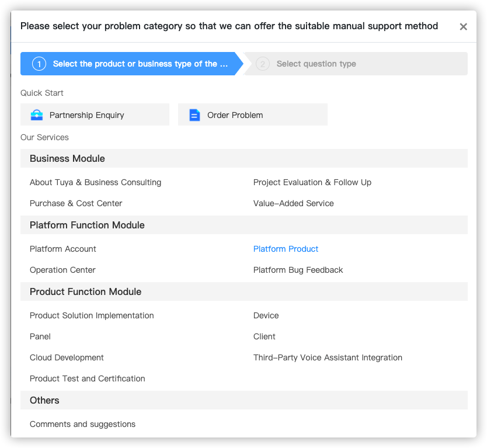Pick the highlighted Platform Product link

point(286,249)
